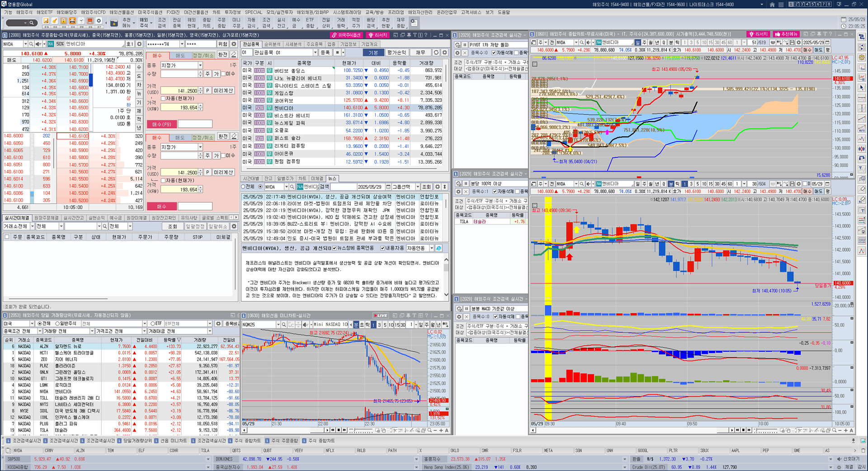Open gear settings in the 실시간미체결 filter row
868x471 pixels.
[x=234, y=226]
